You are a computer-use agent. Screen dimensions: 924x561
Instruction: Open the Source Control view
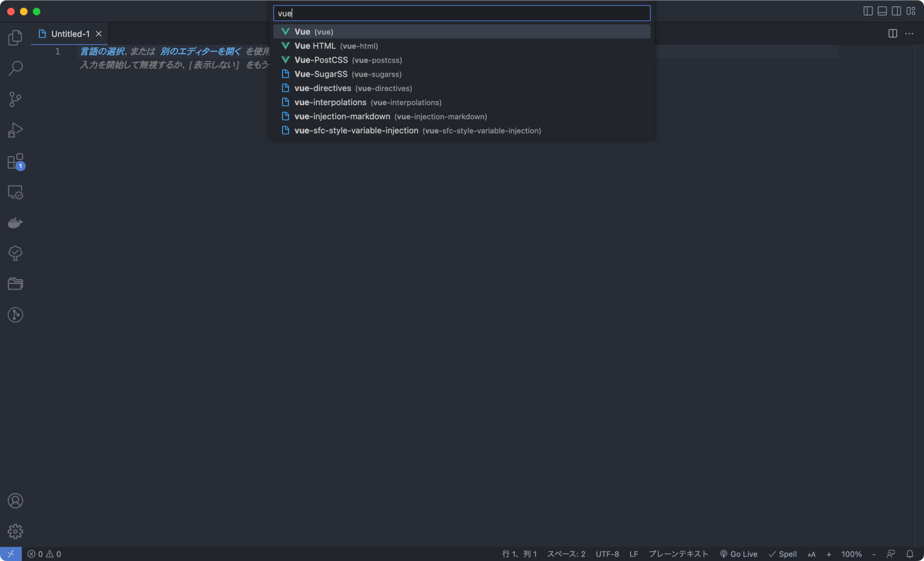[x=15, y=99]
